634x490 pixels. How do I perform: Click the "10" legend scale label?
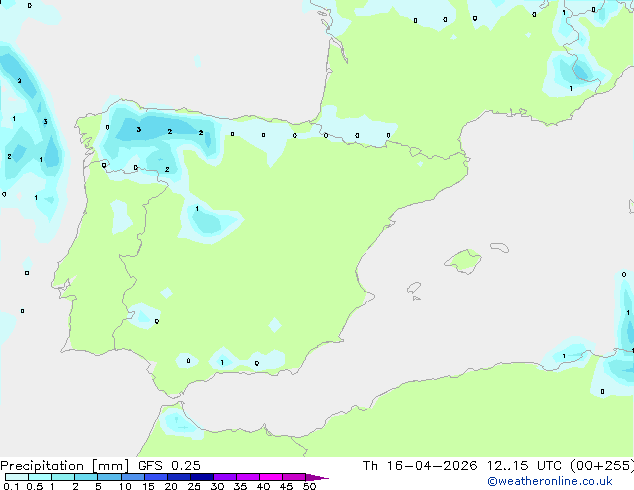coord(125,486)
